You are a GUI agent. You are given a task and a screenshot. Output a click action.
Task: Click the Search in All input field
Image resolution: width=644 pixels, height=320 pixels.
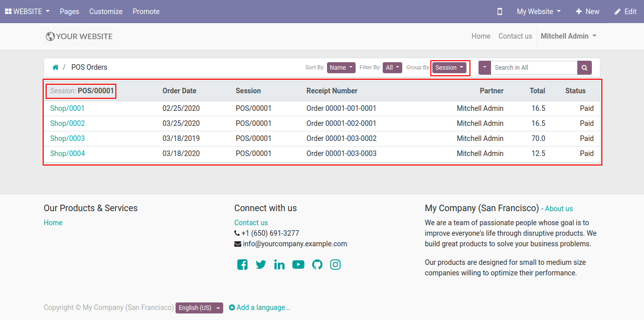tap(534, 68)
